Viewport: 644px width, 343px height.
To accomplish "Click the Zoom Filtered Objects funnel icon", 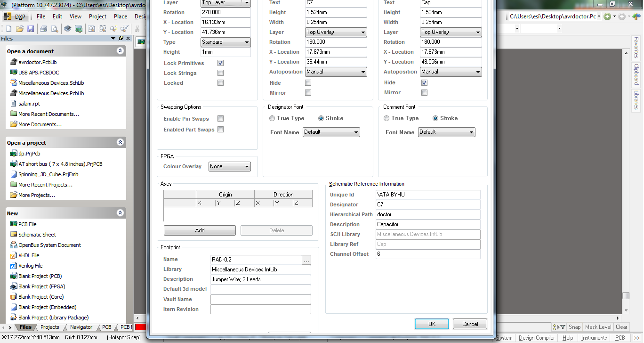I will [125, 29].
